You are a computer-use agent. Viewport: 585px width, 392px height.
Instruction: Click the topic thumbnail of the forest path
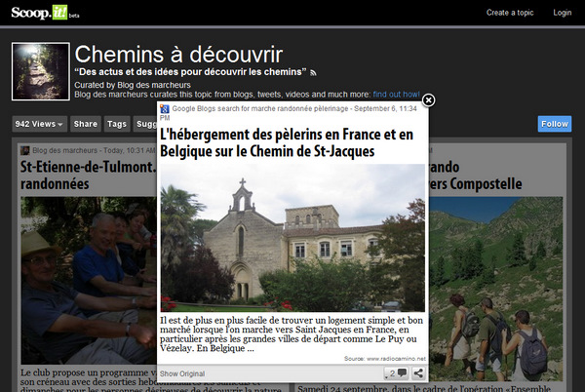tap(41, 71)
